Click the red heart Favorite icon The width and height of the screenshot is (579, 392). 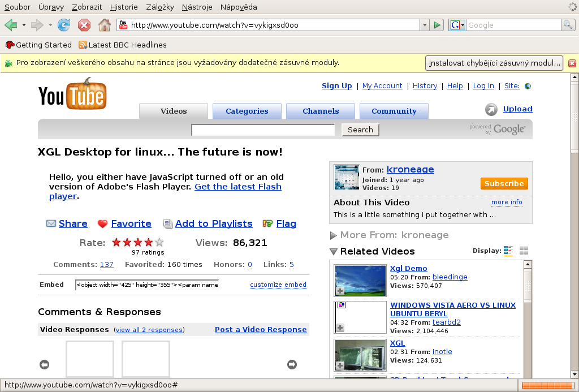click(102, 223)
